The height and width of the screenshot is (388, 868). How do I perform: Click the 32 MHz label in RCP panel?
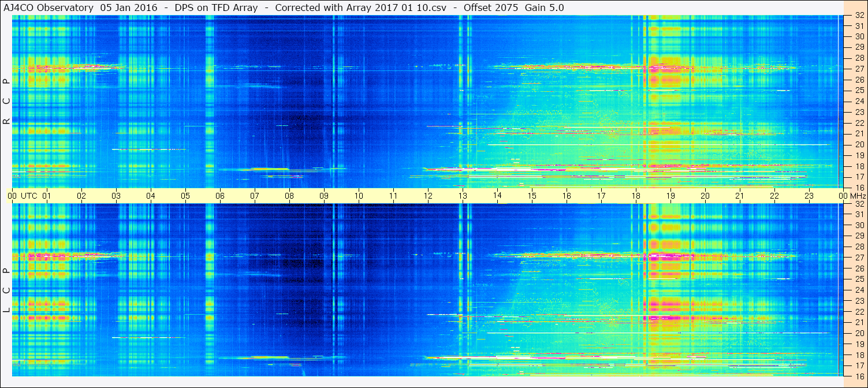pyautogui.click(x=859, y=16)
